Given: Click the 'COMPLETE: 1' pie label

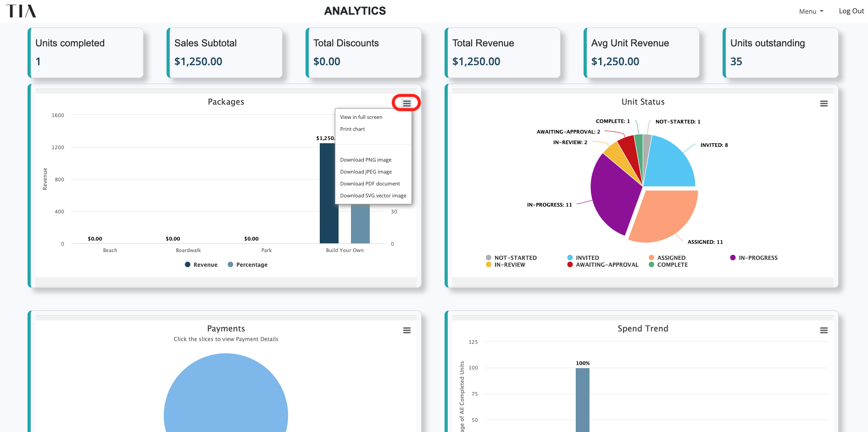Looking at the screenshot, I should pyautogui.click(x=612, y=121).
